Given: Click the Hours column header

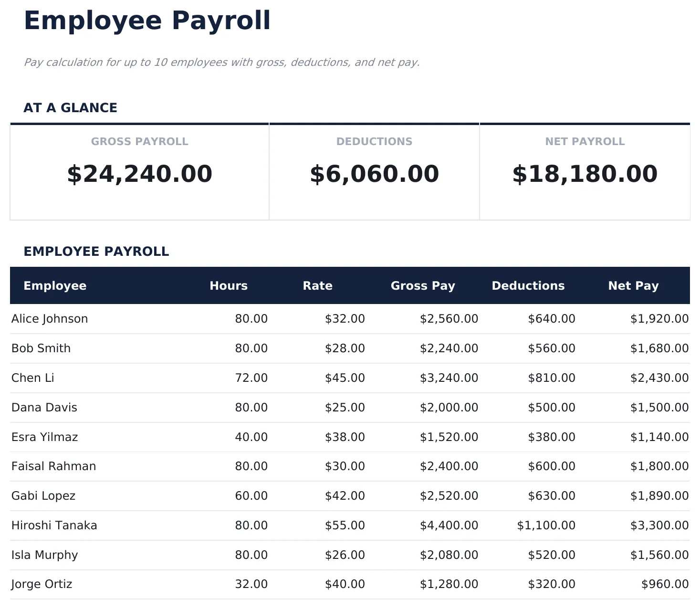Looking at the screenshot, I should 229,285.
